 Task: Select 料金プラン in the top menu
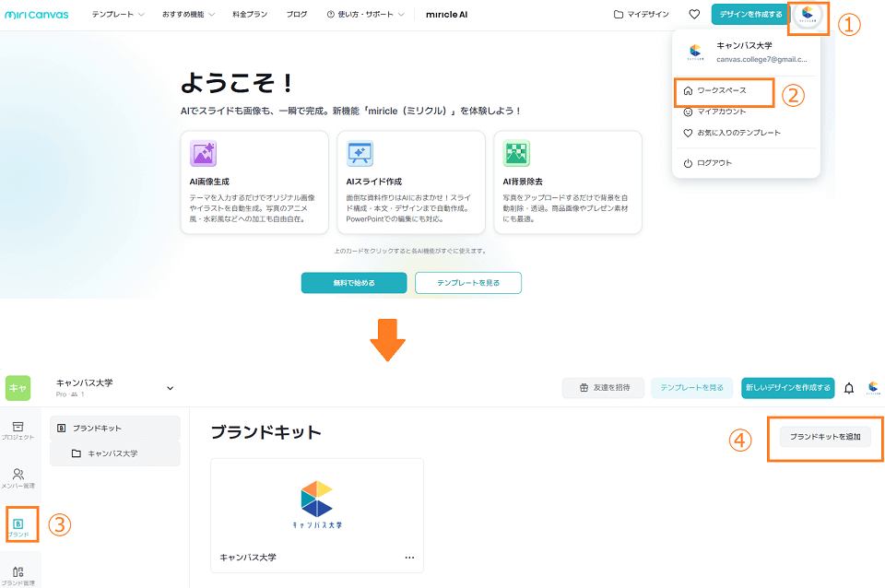click(251, 14)
